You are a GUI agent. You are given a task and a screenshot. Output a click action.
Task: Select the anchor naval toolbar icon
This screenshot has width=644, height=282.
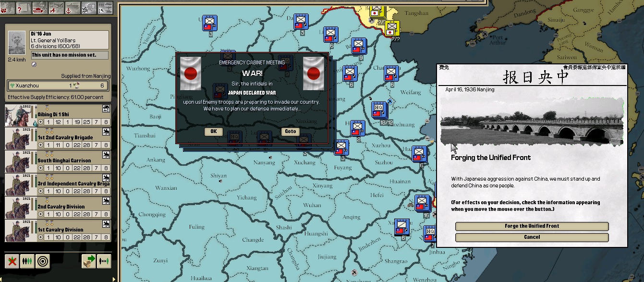72,8
